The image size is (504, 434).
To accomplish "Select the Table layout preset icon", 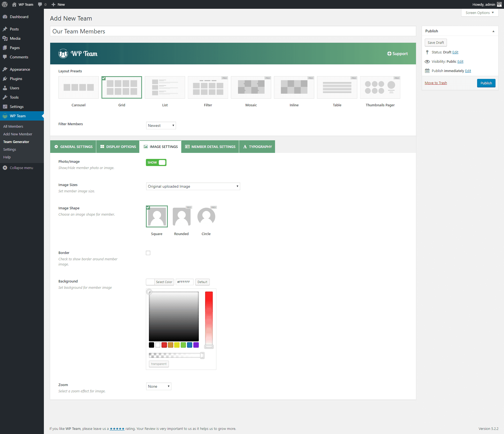I will pos(337,87).
